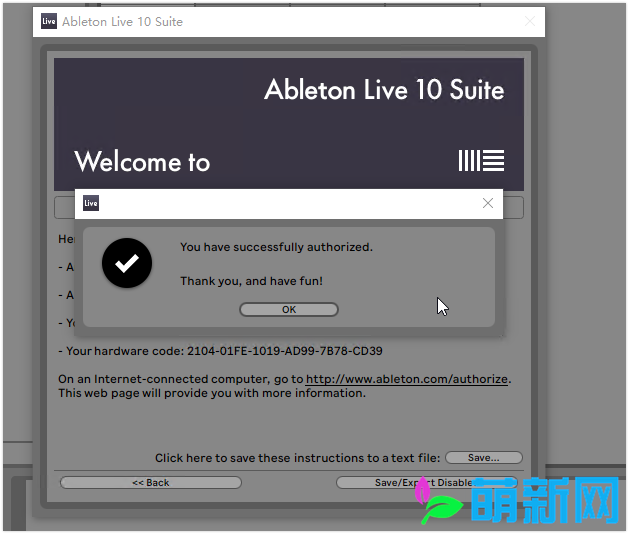The width and height of the screenshot is (629, 534).
Task: Click the Save/Export Disabled button
Action: (426, 483)
